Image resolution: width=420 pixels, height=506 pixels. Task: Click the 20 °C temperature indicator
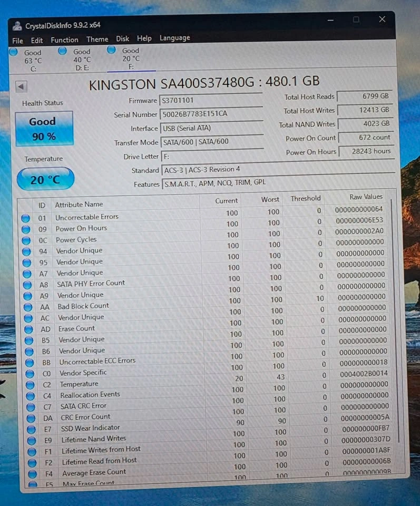(x=45, y=179)
